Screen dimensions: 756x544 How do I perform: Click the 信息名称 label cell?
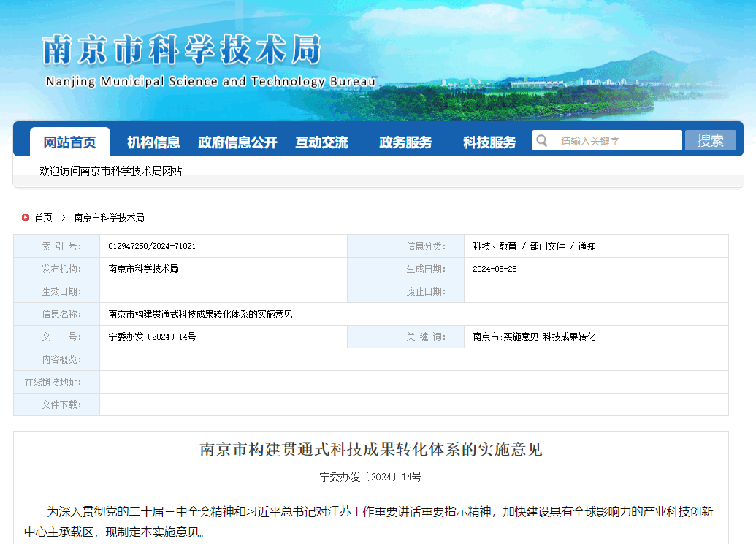click(x=56, y=314)
